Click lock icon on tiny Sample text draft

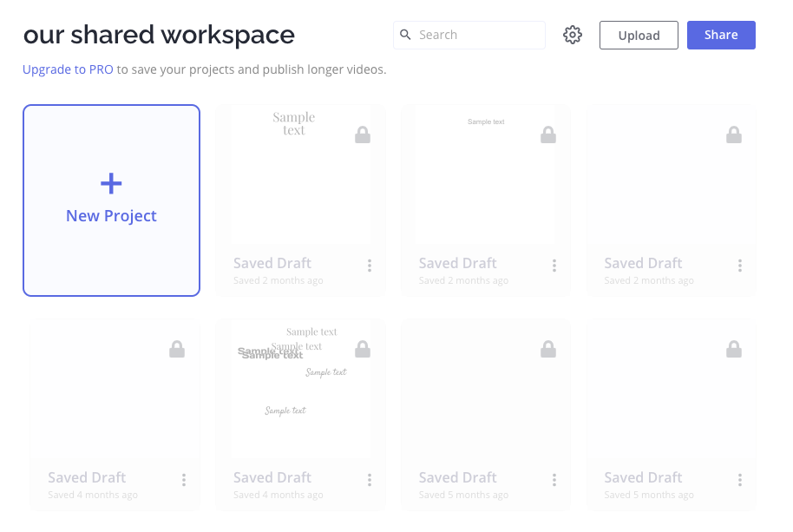(548, 135)
